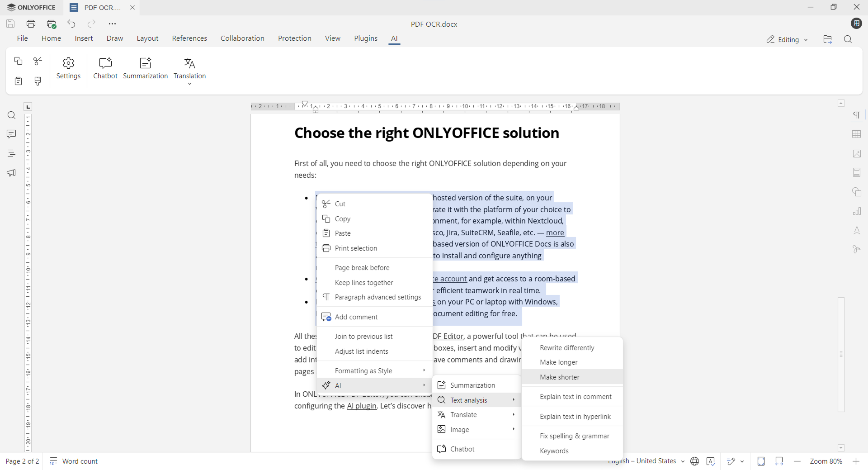Launch the Chatbot tool in ribbon
Image resolution: width=868 pixels, height=470 pixels.
pos(105,68)
